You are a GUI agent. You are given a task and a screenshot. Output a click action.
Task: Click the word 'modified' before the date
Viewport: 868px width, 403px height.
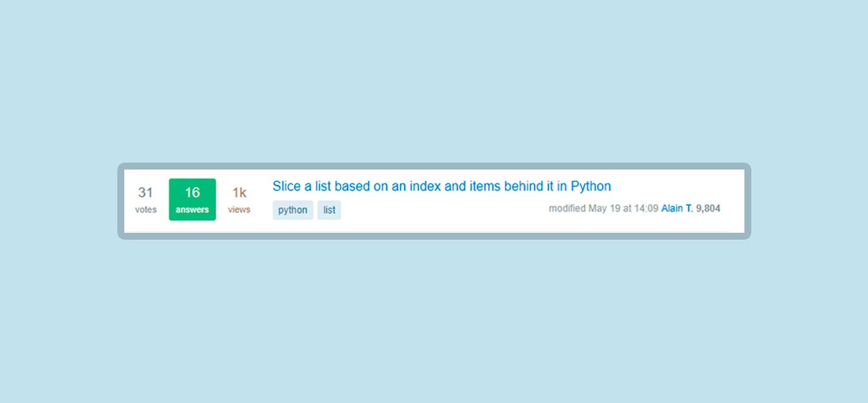(x=567, y=208)
